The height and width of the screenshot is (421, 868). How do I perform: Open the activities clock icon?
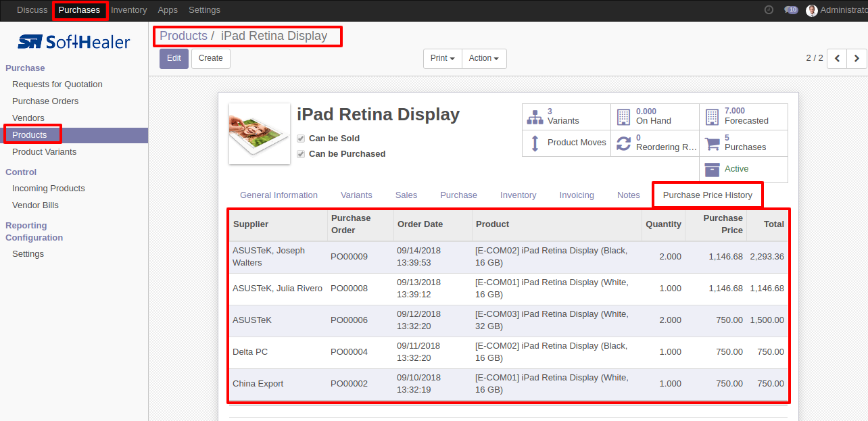click(x=769, y=10)
